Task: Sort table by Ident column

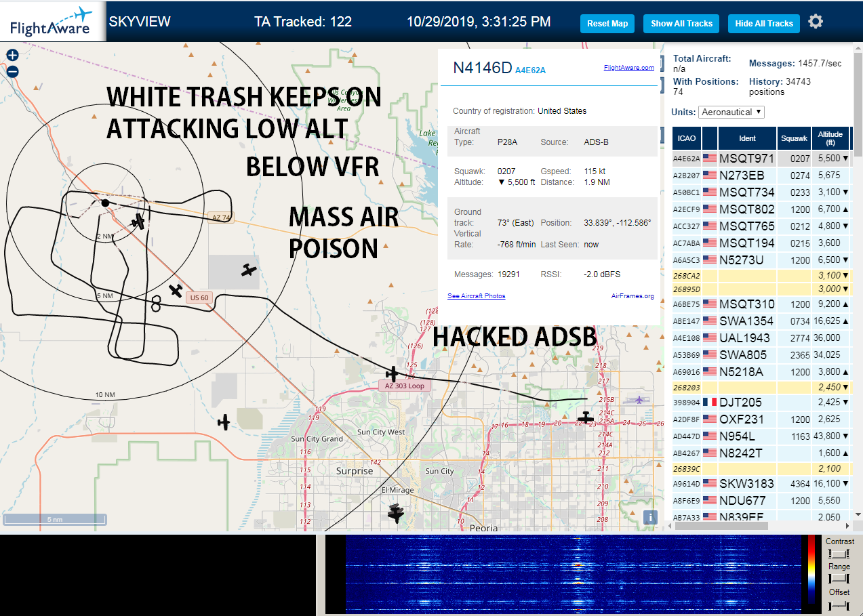Action: [747, 138]
